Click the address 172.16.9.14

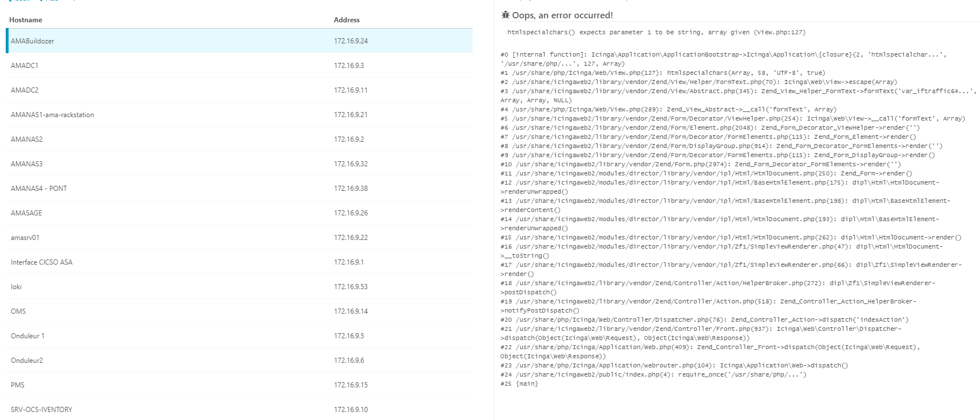coord(351,311)
